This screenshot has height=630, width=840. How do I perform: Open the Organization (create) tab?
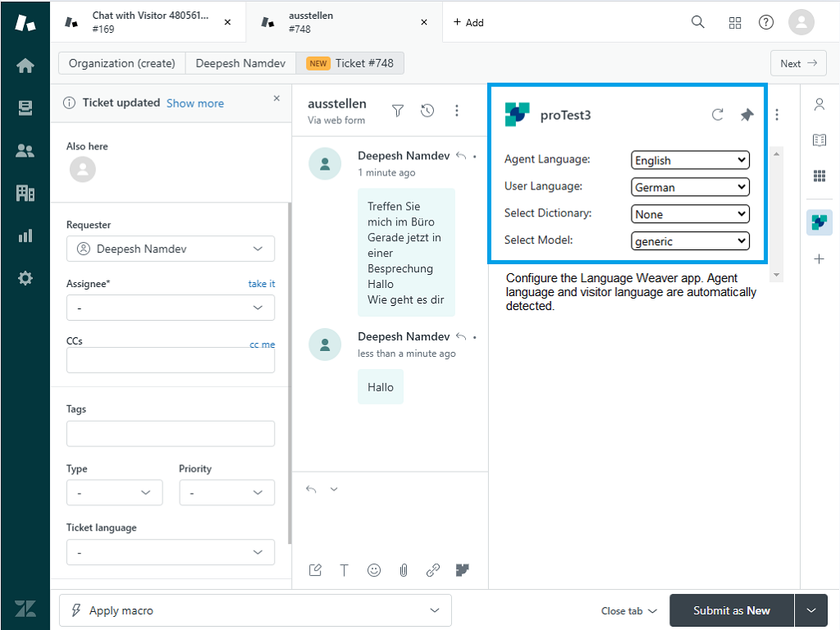[121, 63]
